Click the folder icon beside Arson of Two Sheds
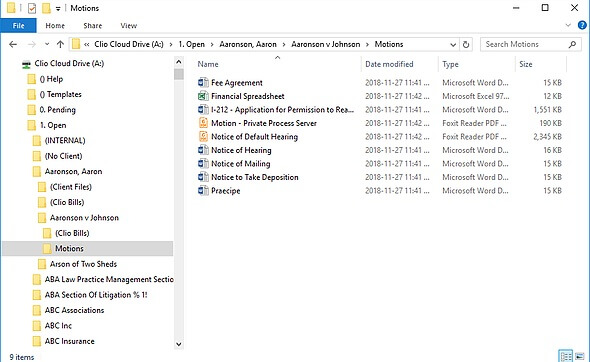The image size is (590, 362). pos(42,264)
